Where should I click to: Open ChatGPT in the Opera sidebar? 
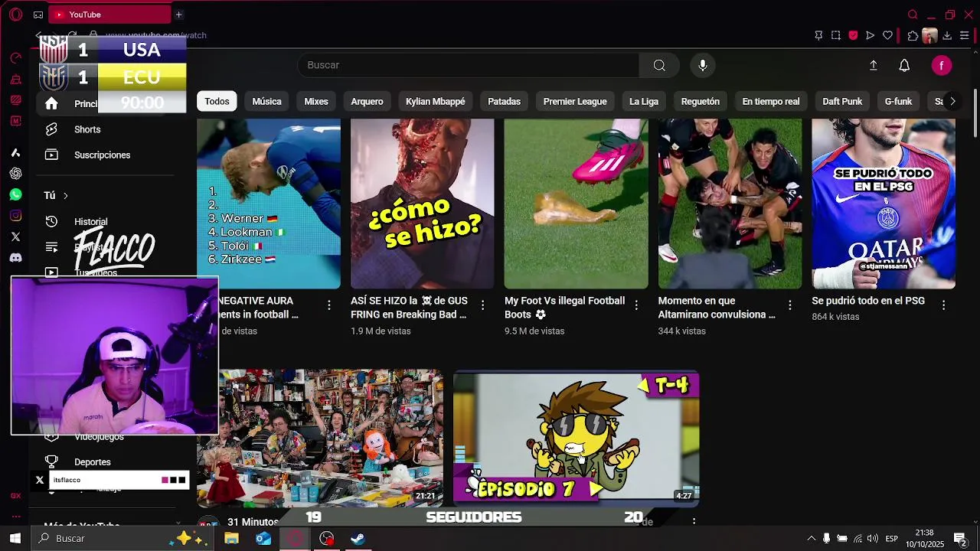pyautogui.click(x=15, y=174)
